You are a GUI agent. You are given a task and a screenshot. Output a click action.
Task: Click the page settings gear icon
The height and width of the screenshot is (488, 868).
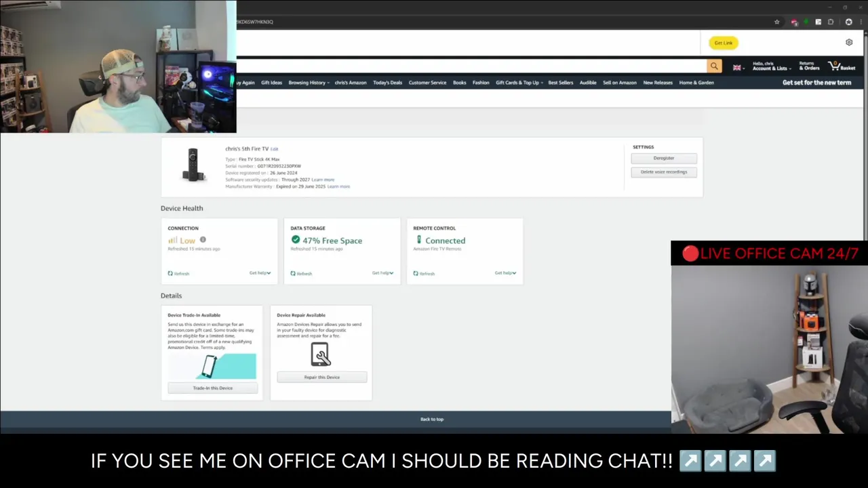[849, 42]
